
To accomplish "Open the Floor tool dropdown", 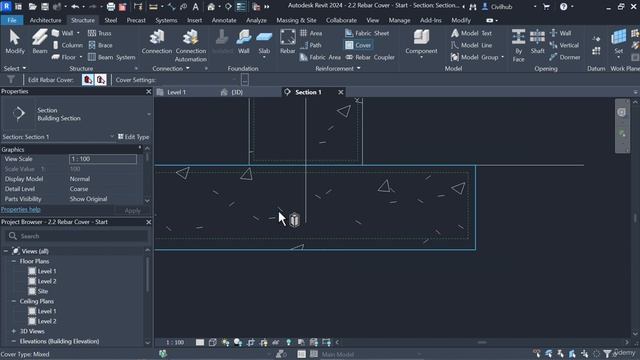I will click(81, 57).
